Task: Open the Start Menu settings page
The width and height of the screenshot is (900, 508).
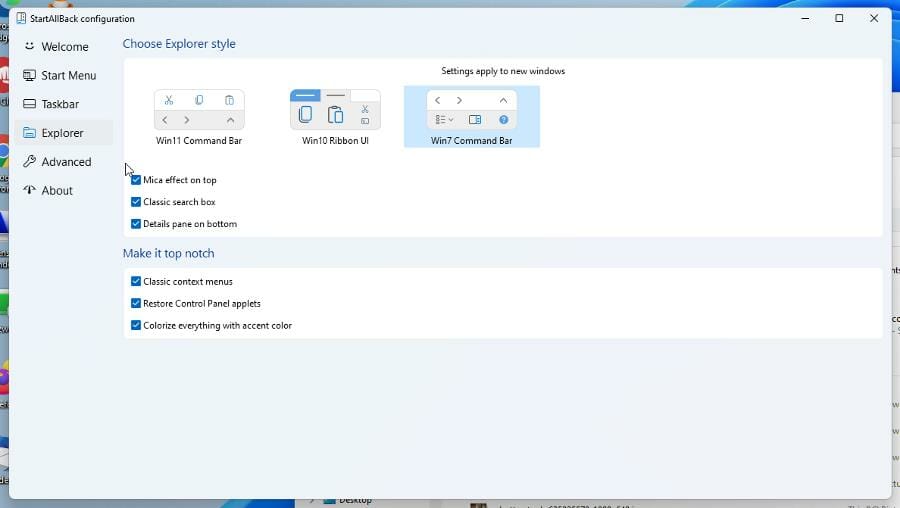Action: click(x=64, y=75)
